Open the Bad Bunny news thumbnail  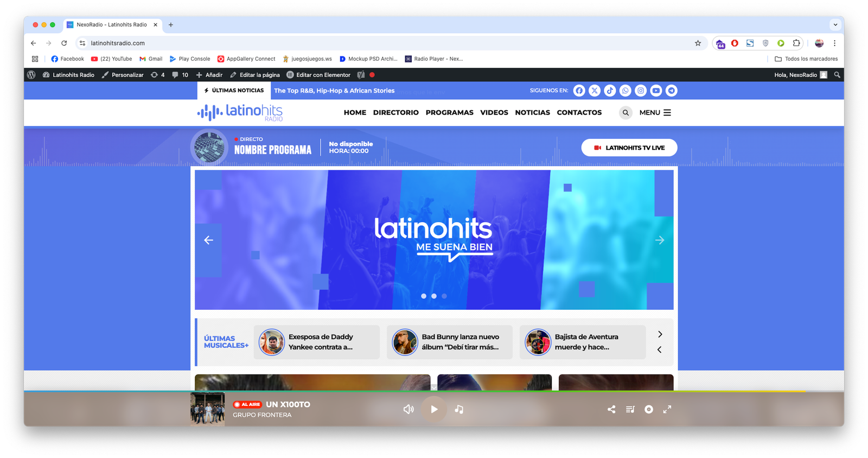point(405,342)
